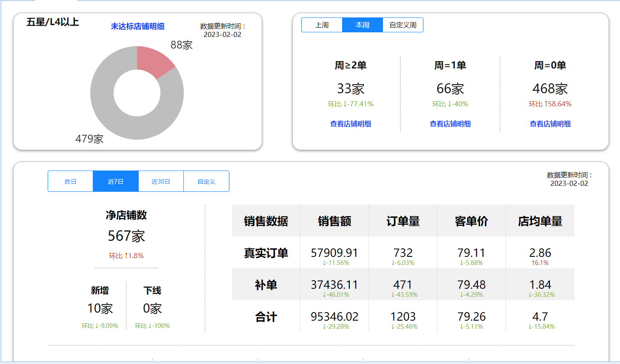The height and width of the screenshot is (364, 620).
Task: Click the 479家 chart label
Action: point(89,139)
